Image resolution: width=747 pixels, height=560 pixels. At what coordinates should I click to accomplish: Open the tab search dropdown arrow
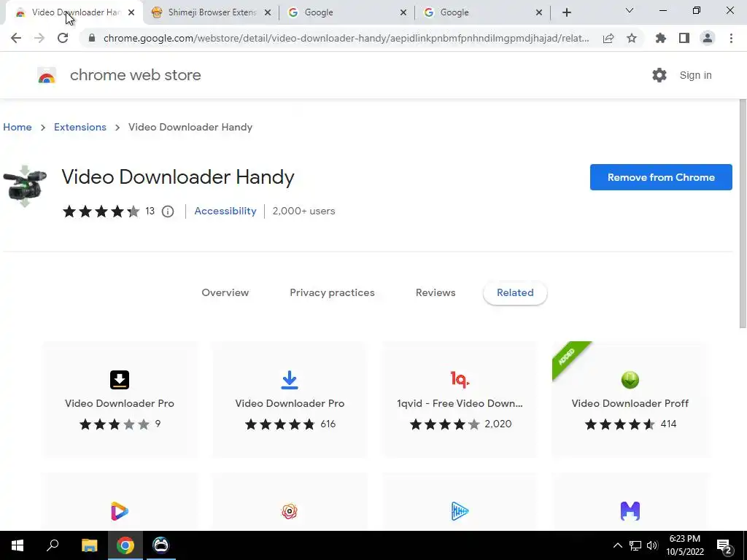click(630, 10)
